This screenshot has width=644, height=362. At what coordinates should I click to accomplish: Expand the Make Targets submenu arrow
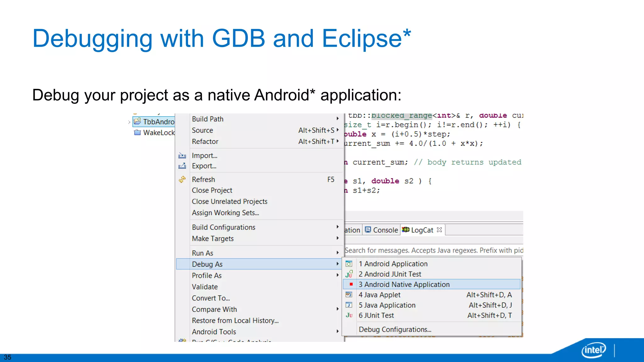pos(337,238)
